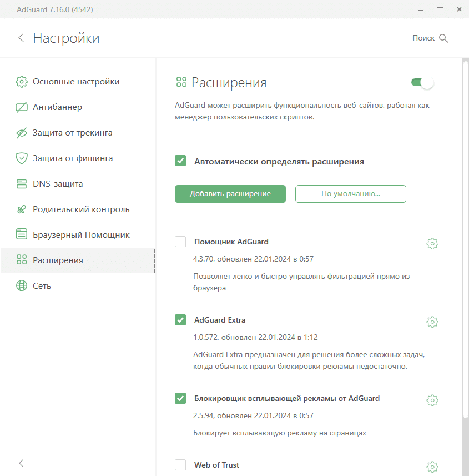Image resolution: width=469 pixels, height=476 pixels.
Task: Switch to the Антибаннер section
Action: [78, 107]
